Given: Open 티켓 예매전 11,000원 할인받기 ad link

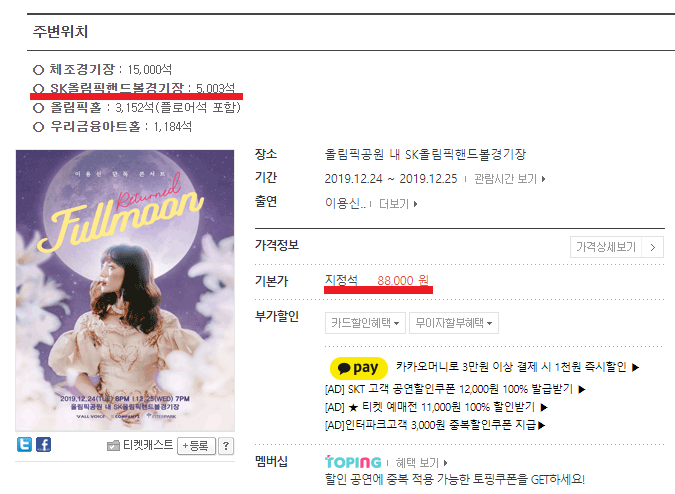Looking at the screenshot, I should 436,407.
